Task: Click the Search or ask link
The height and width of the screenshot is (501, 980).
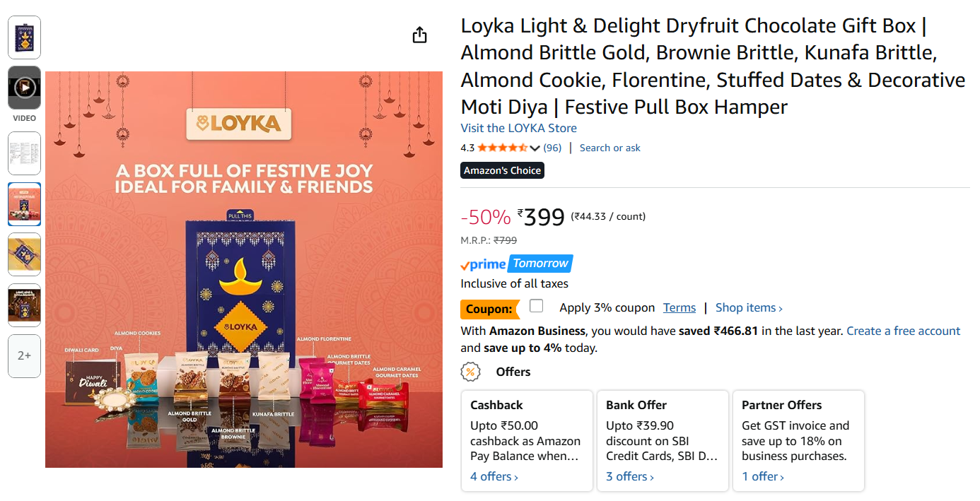Action: 609,148
